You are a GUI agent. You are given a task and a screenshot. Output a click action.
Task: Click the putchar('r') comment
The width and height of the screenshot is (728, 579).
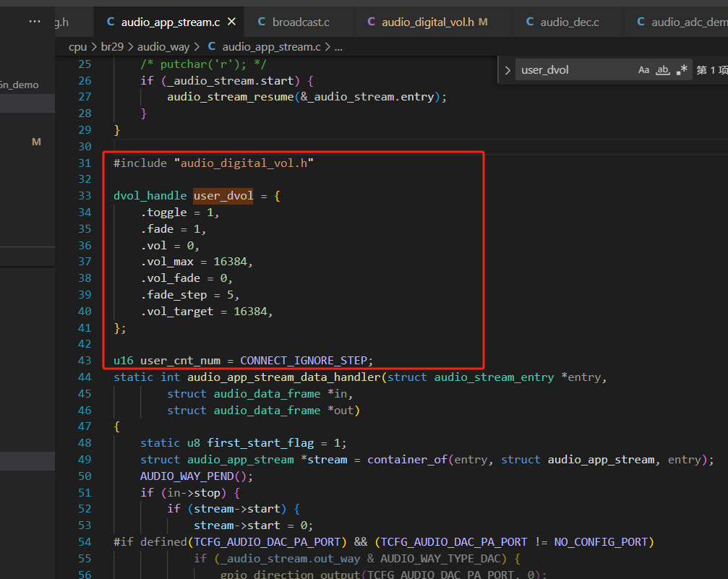pyautogui.click(x=203, y=64)
